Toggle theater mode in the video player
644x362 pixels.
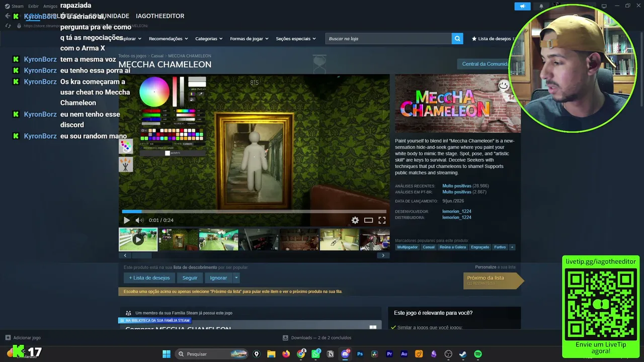(x=369, y=220)
